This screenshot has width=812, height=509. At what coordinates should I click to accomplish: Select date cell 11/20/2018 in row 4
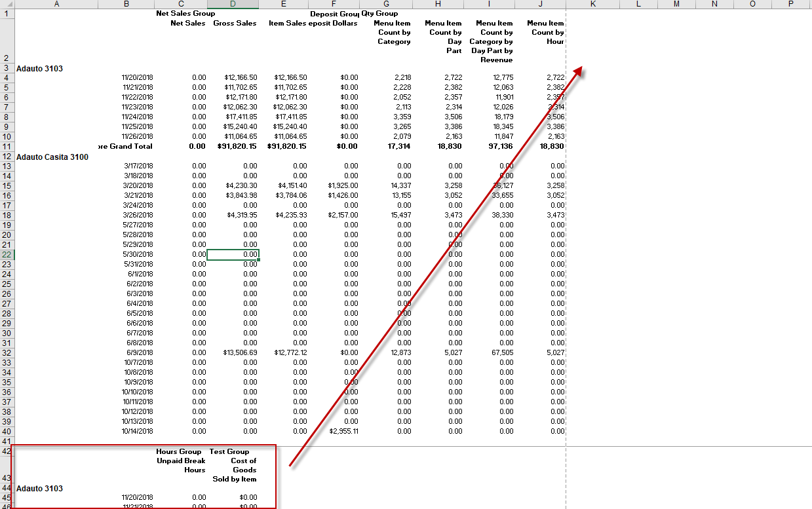pos(137,77)
